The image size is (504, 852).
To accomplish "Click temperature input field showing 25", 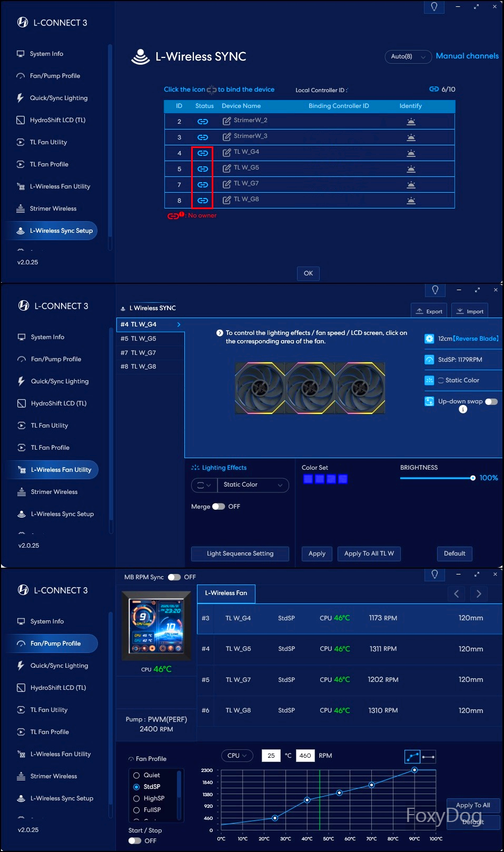I will tap(271, 756).
